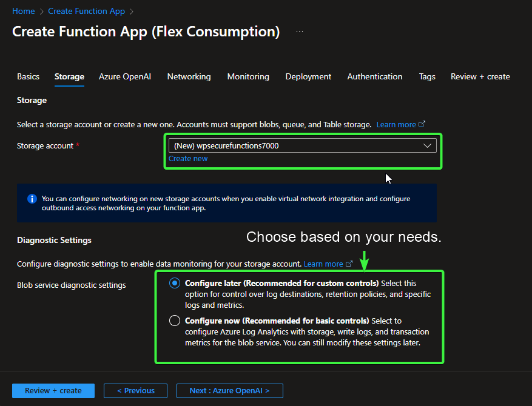Switch to the Deployment tab

[308, 76]
